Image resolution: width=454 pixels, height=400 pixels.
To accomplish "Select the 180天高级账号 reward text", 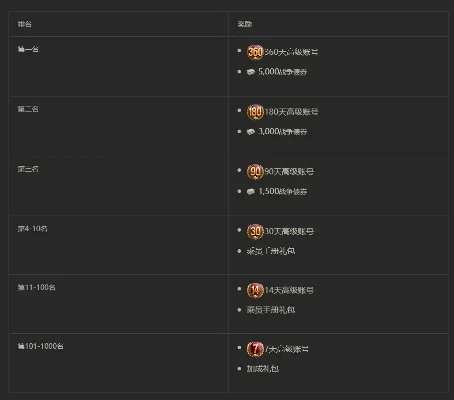I will tap(291, 112).
